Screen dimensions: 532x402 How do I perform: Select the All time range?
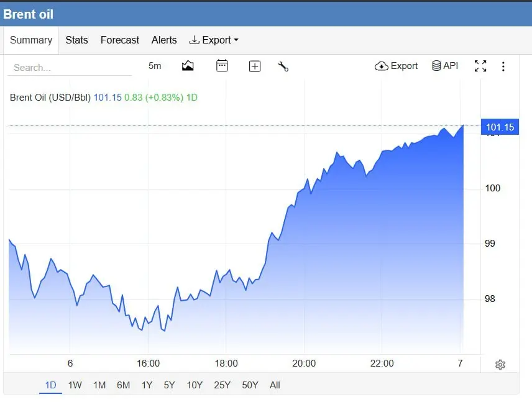[275, 385]
